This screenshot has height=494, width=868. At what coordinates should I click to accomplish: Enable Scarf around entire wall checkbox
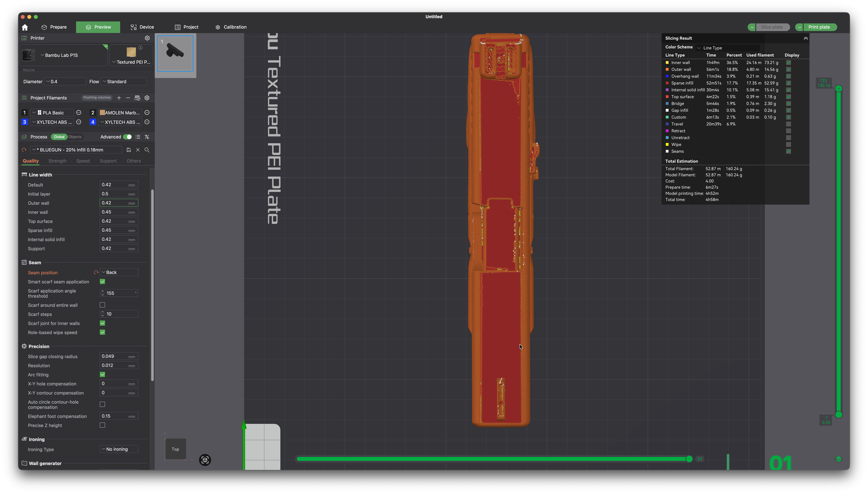pyautogui.click(x=102, y=305)
